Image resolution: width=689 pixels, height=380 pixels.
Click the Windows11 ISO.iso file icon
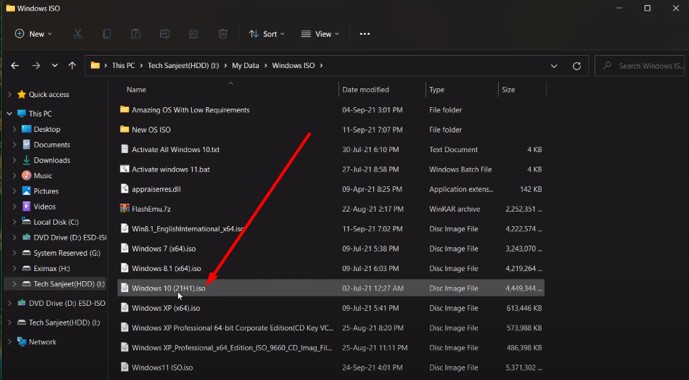[125, 367]
